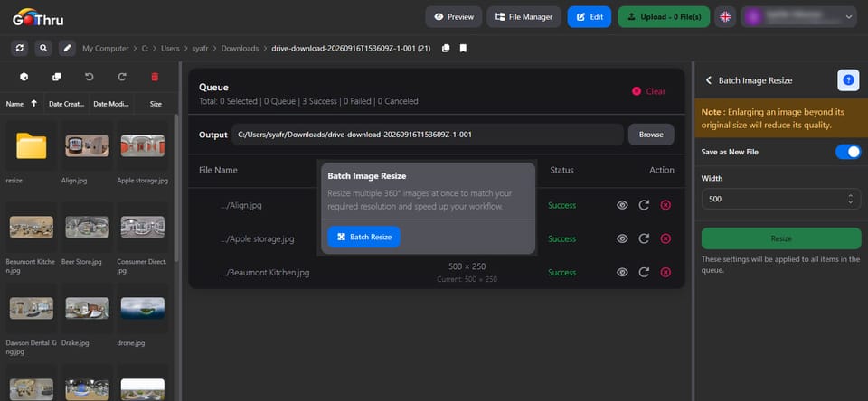Sort files by Date Modified column
This screenshot has height=401, width=868.
click(x=111, y=104)
